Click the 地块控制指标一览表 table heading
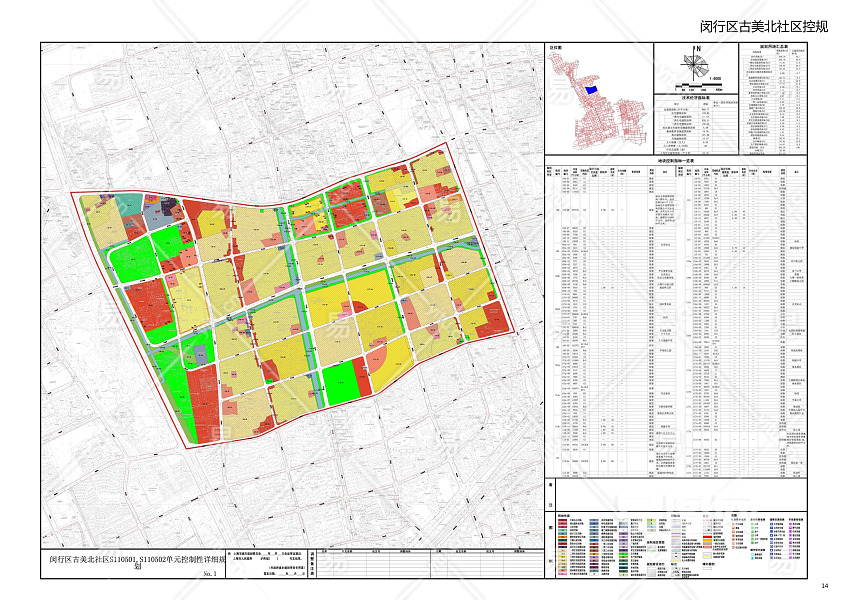 coord(675,160)
